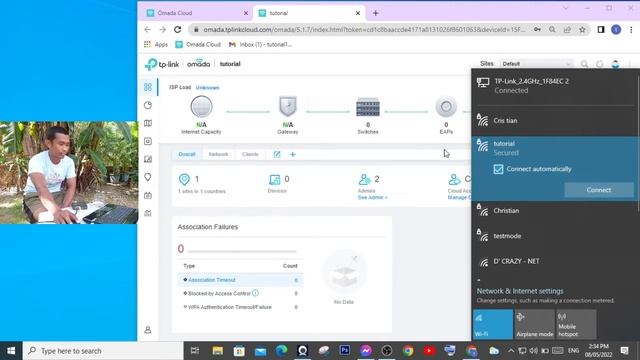Click the Association Timeout row
The width and height of the screenshot is (640, 360).
240,280
